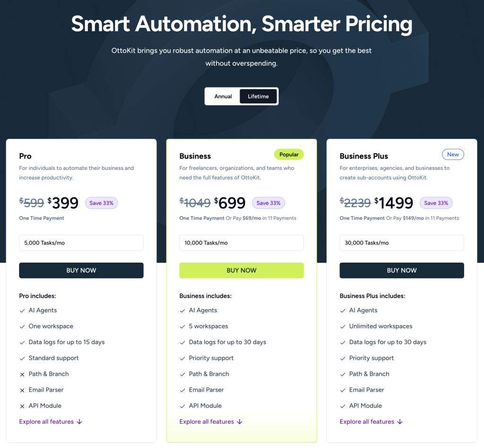Image resolution: width=484 pixels, height=448 pixels.
Task: Click the New badge on Business Plus
Action: coord(453,154)
